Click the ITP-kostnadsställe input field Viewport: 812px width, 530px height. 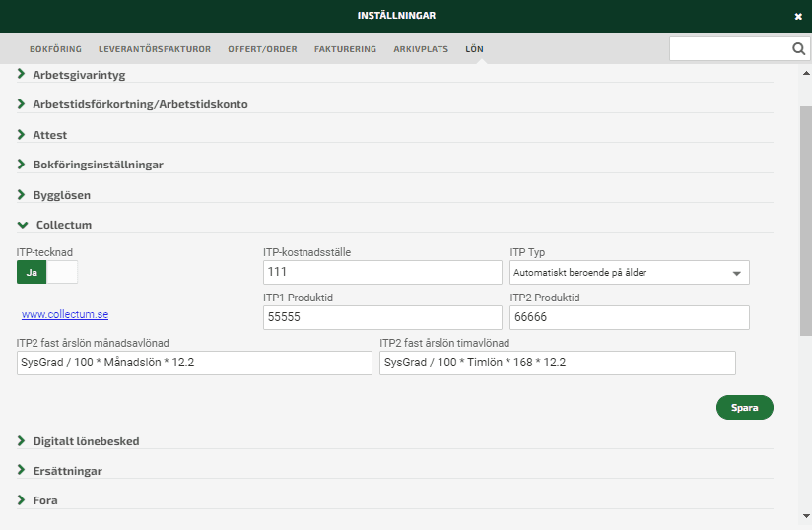coord(382,273)
